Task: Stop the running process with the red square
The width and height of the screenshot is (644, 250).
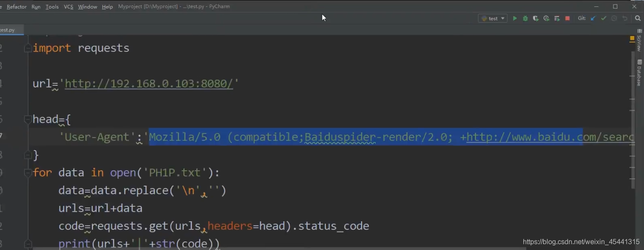Action: tap(567, 18)
